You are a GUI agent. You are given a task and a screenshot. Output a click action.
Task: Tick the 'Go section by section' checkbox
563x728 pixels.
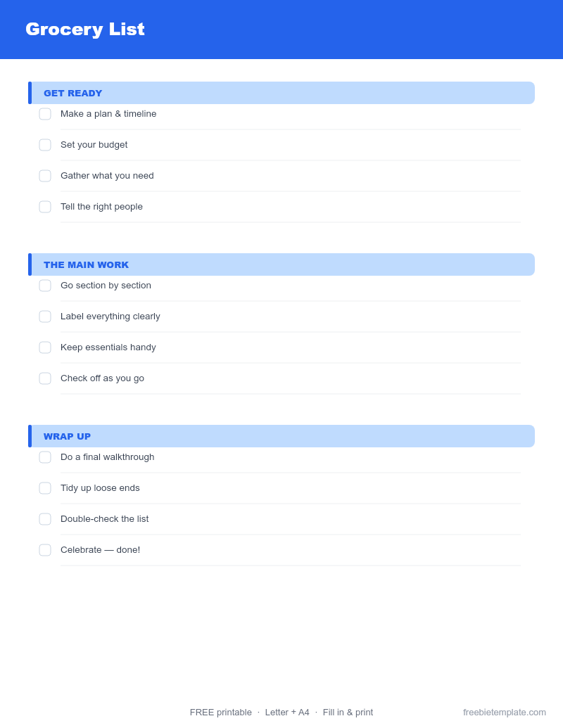tap(45, 286)
